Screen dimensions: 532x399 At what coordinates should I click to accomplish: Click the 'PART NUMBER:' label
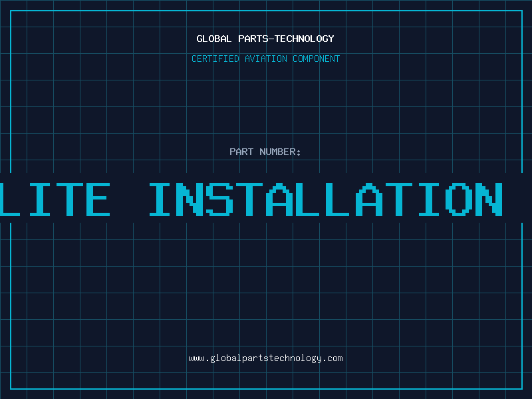(265, 152)
